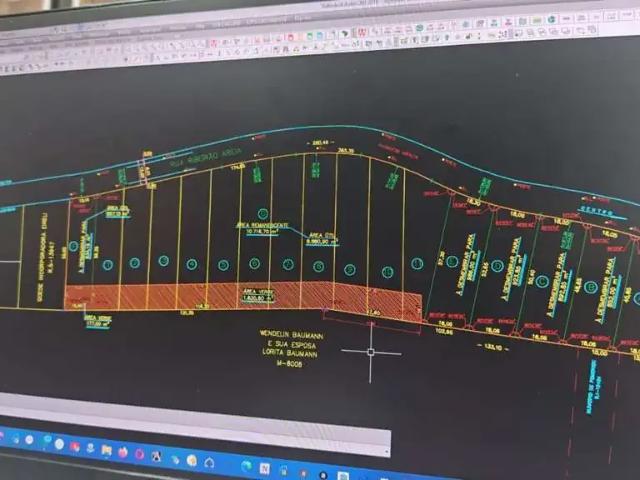Click the light blue square icon in top toolbar

(320, 36)
